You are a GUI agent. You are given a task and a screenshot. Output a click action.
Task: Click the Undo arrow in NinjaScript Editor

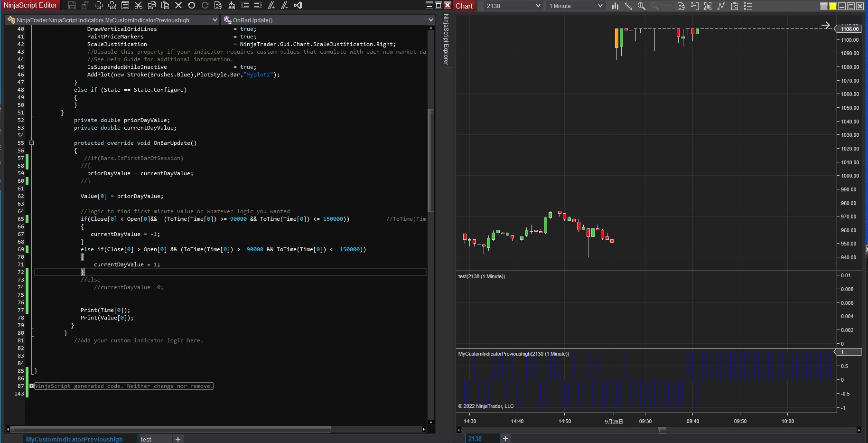coord(192,6)
